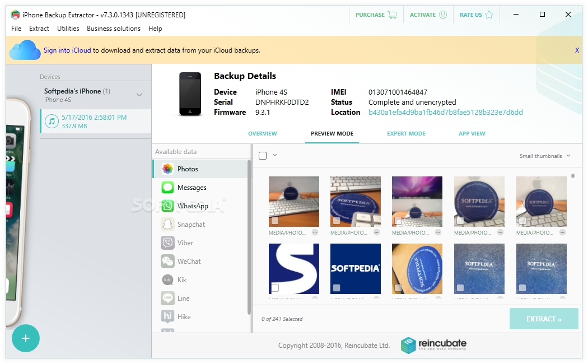Tick checkbox on purple desktop photo
588x364 pixels.
[398, 221]
